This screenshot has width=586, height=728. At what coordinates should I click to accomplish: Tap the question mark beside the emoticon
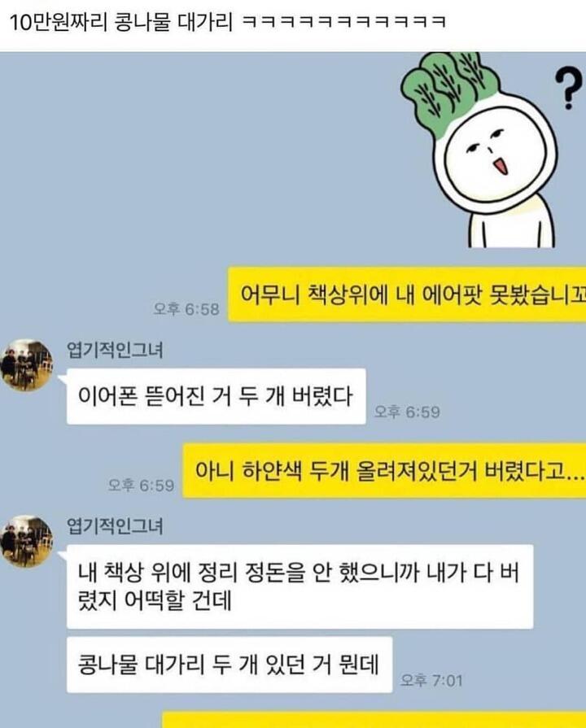tap(570, 88)
